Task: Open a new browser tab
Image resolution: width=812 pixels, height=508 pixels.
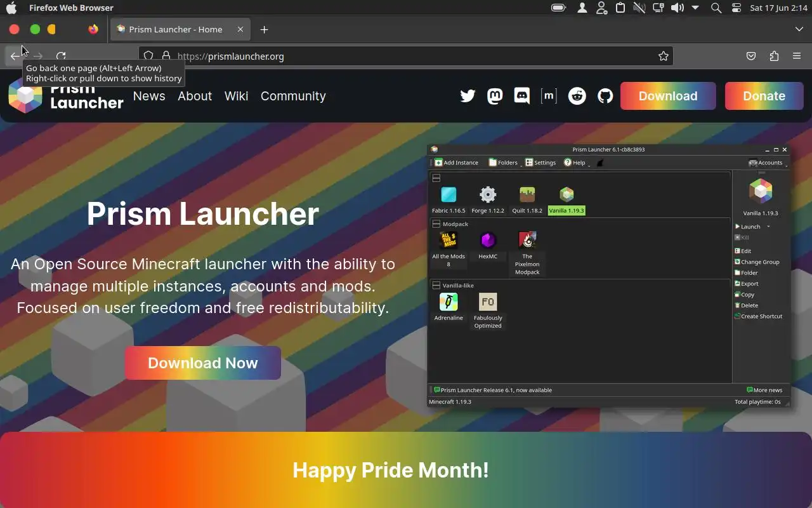Action: 265,29
